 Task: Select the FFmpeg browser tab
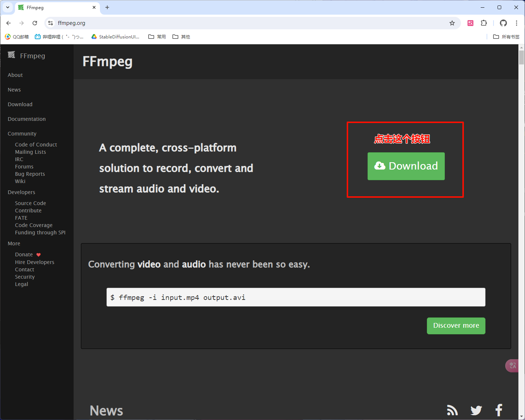tap(57, 8)
